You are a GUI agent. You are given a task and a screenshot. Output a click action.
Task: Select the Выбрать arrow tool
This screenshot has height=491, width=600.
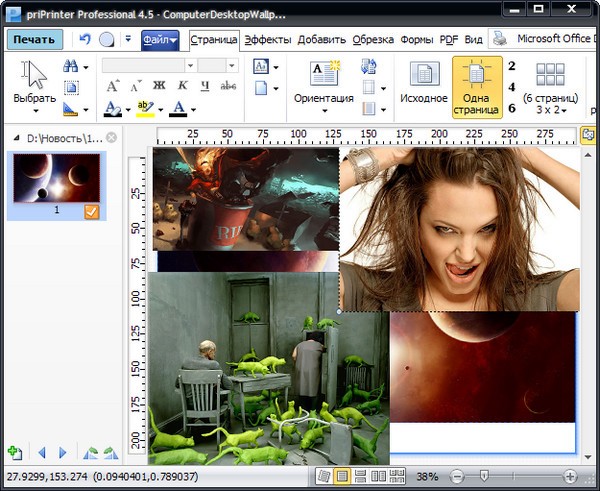point(35,76)
